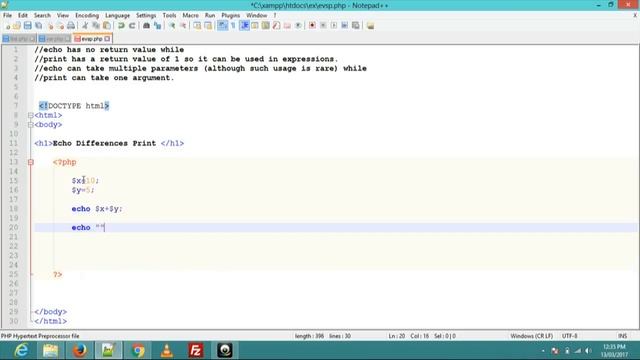Image resolution: width=640 pixels, height=360 pixels.
Task: Click the last plugin icon on the toolbar
Action: pos(370,26)
